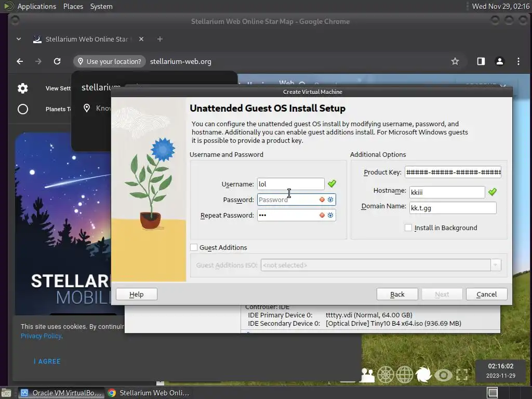Click red warning icon in Repeat Password field
Image resolution: width=532 pixels, height=399 pixels.
pos(322,215)
